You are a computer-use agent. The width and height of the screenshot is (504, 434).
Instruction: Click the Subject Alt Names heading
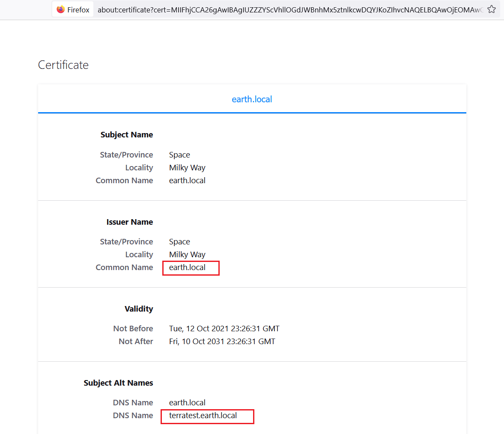(118, 383)
